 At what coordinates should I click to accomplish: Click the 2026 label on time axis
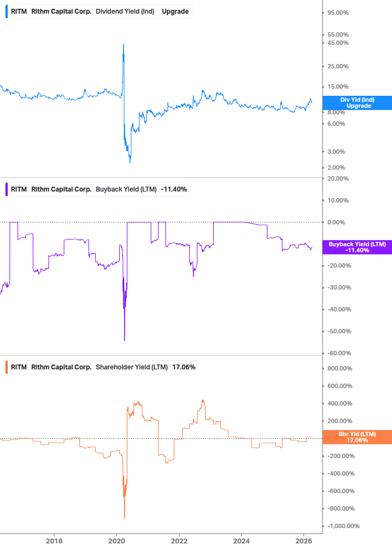[305, 541]
